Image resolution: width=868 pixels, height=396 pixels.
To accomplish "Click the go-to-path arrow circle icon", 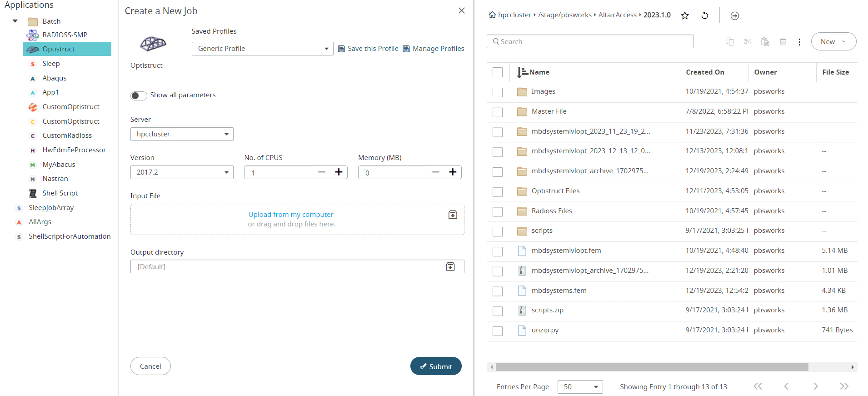I will (734, 16).
